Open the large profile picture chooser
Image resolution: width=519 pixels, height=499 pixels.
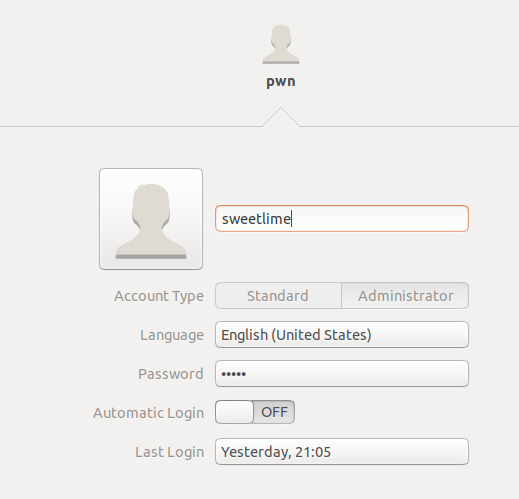(151, 219)
